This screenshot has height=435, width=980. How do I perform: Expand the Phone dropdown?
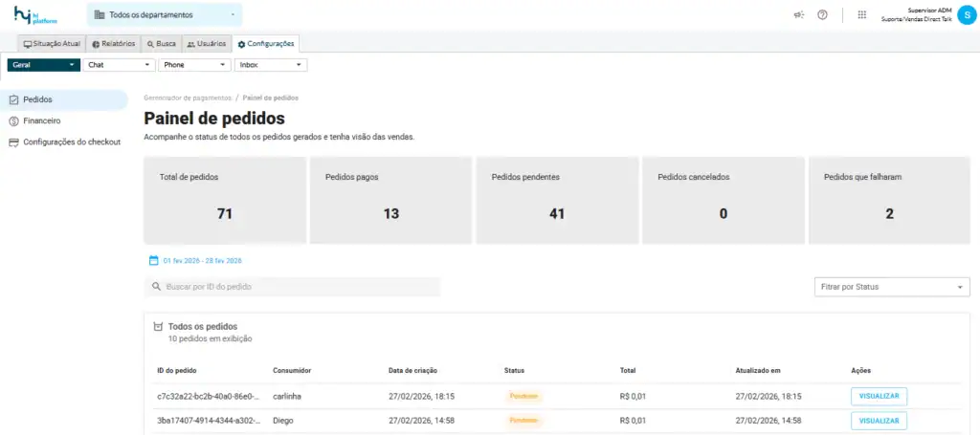(x=194, y=65)
